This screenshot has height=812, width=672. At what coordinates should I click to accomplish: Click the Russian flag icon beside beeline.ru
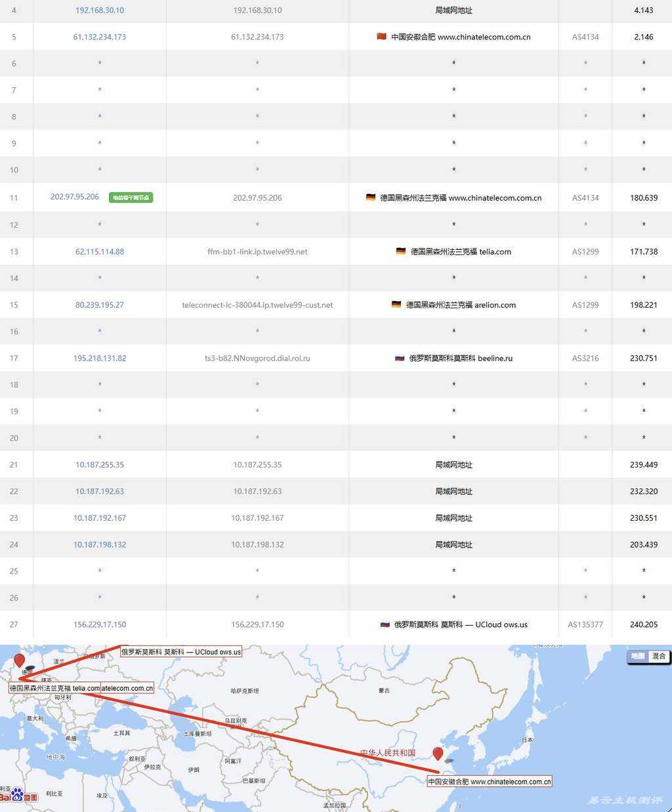coord(400,358)
